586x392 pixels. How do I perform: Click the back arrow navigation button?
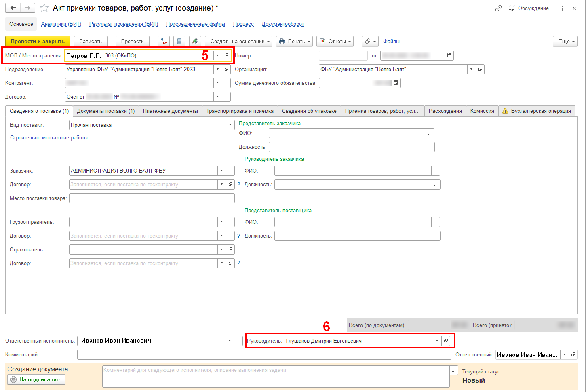coord(13,8)
